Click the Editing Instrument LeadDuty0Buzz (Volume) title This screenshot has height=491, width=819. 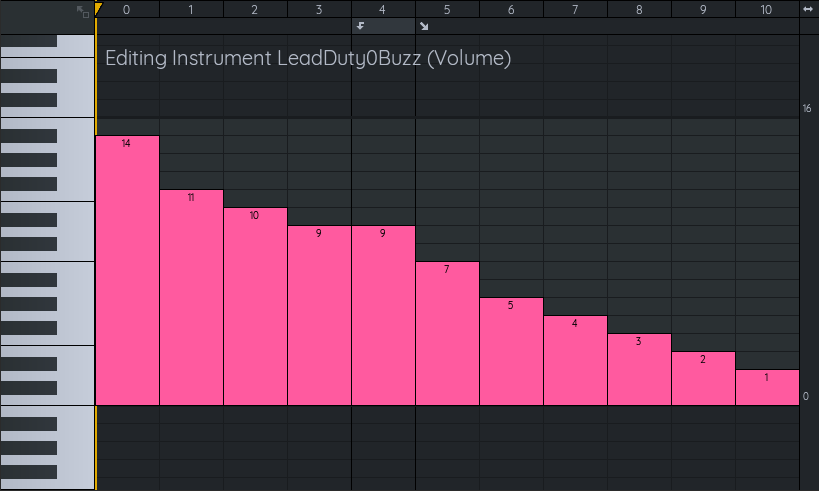tap(308, 58)
